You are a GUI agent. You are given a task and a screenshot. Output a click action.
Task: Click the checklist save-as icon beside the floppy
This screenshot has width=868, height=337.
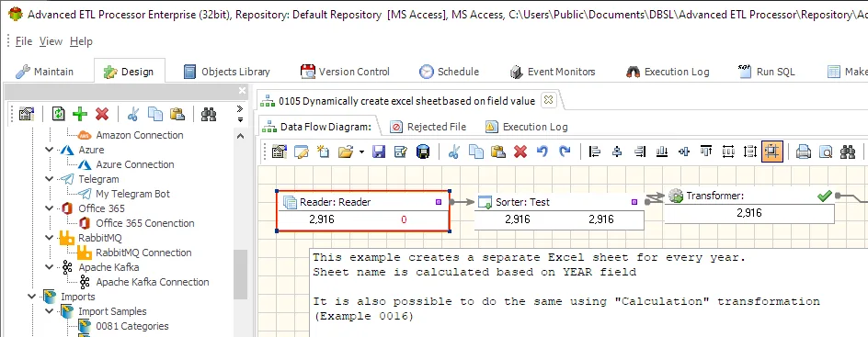tap(401, 152)
